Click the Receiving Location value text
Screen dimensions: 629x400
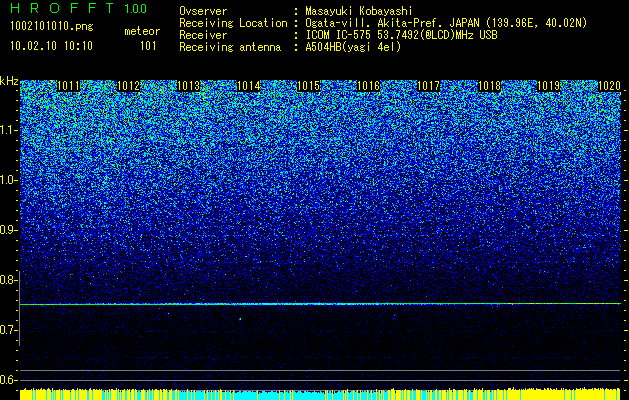tap(446, 24)
